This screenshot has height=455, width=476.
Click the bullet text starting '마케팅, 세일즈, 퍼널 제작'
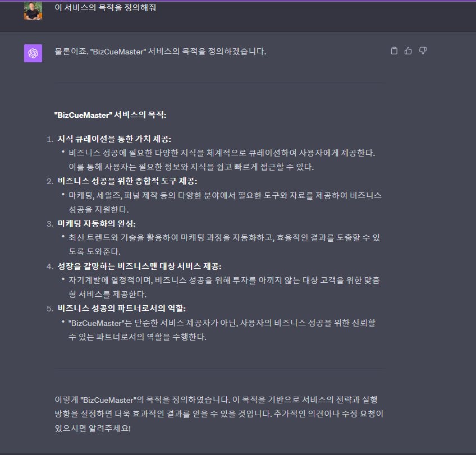click(225, 203)
